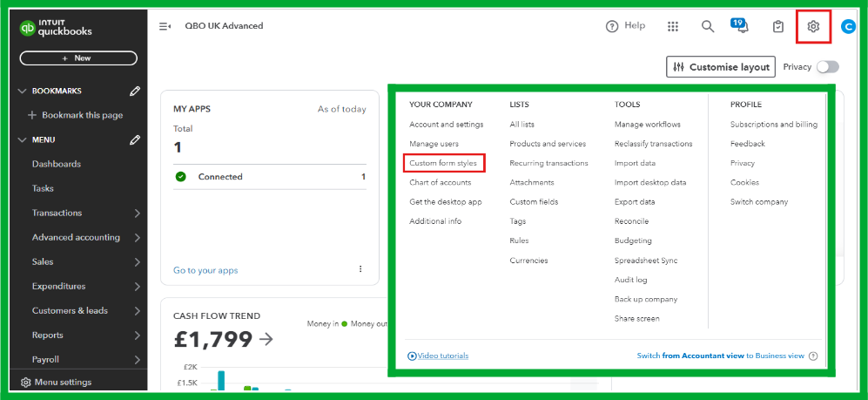This screenshot has height=400, width=868.
Task: Select Manage users
Action: click(434, 144)
